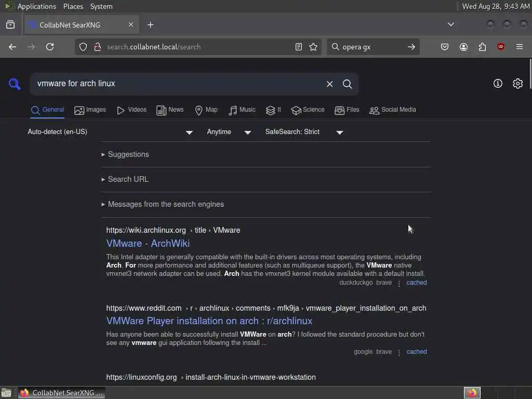Open the SearXNG about info icon
The image size is (532, 399).
[x=498, y=84]
